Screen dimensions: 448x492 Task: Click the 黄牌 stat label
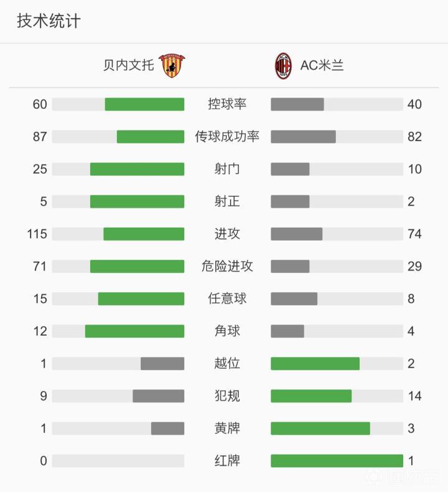227,428
